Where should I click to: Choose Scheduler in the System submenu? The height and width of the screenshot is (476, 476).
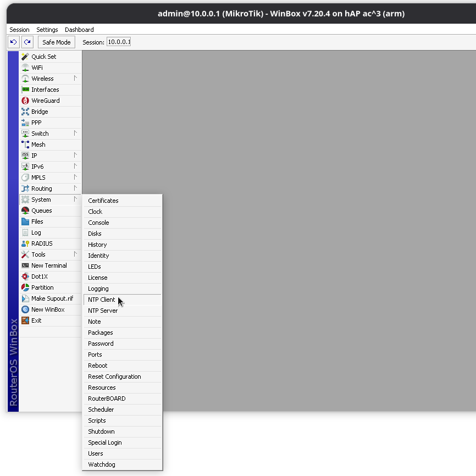point(101,409)
